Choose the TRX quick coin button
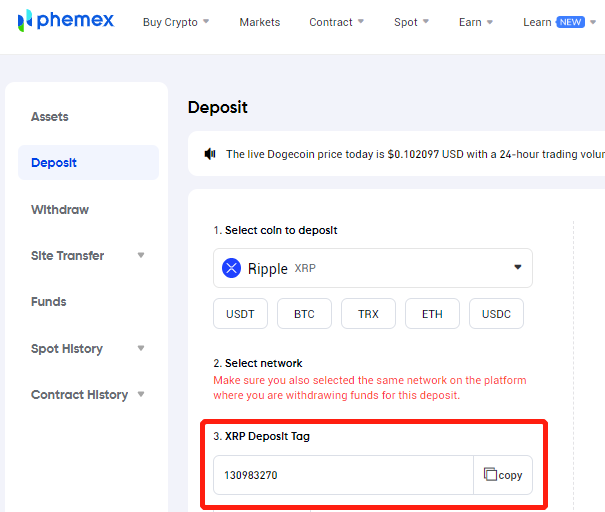The width and height of the screenshot is (605, 512). pos(368,314)
